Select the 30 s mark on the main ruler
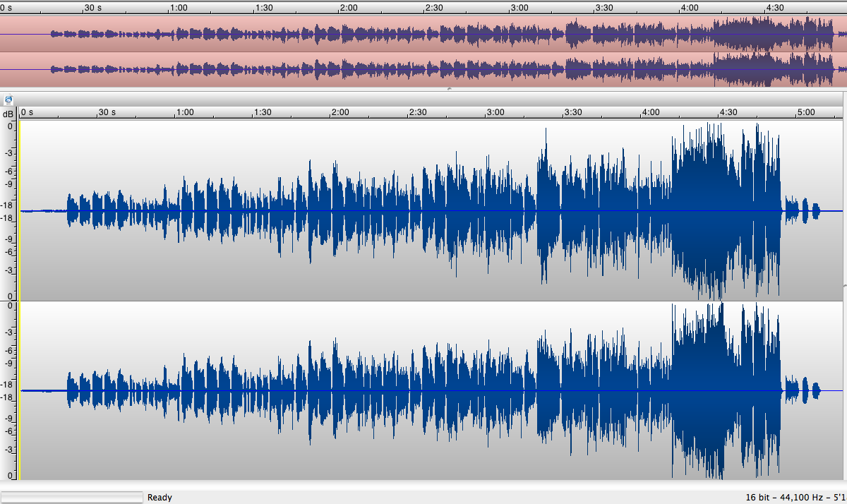847x504 pixels. tap(107, 112)
